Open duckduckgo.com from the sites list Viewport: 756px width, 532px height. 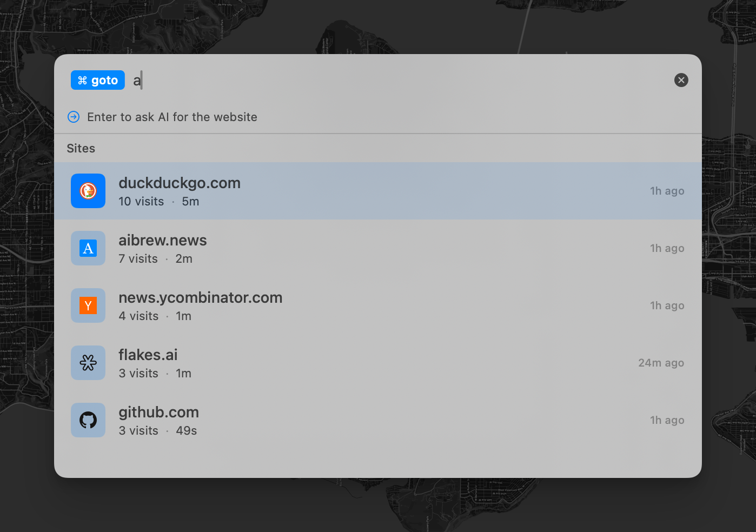point(180,183)
